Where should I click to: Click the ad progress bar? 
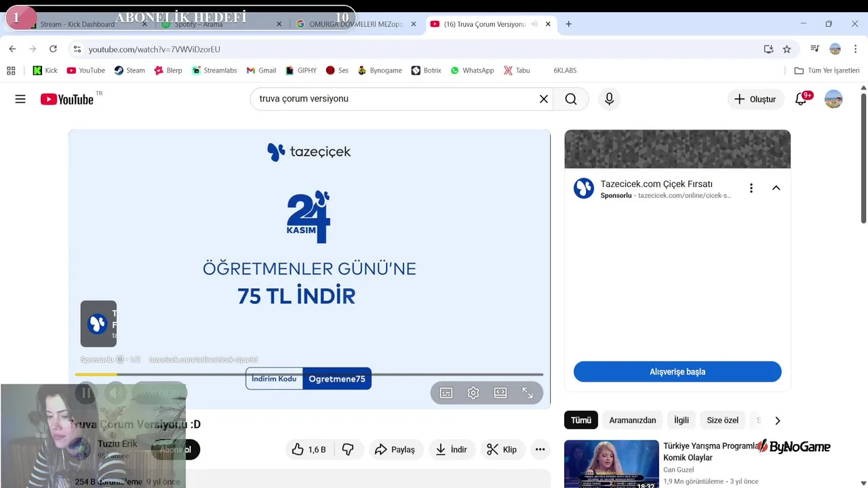(309, 374)
